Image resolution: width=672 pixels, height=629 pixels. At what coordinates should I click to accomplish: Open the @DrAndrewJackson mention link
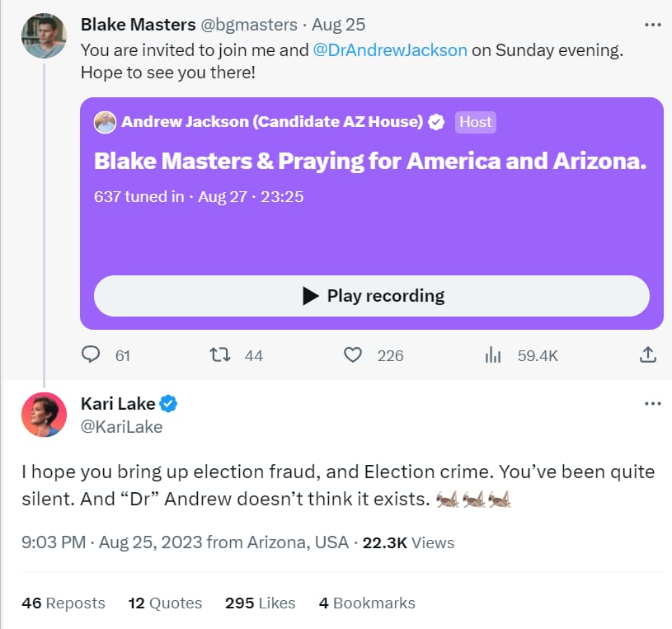390,49
